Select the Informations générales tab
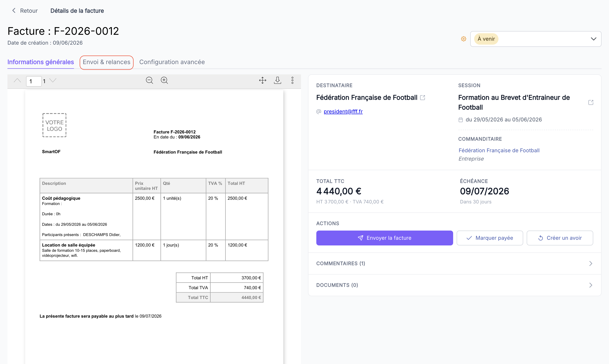This screenshot has height=364, width=609. tap(40, 62)
